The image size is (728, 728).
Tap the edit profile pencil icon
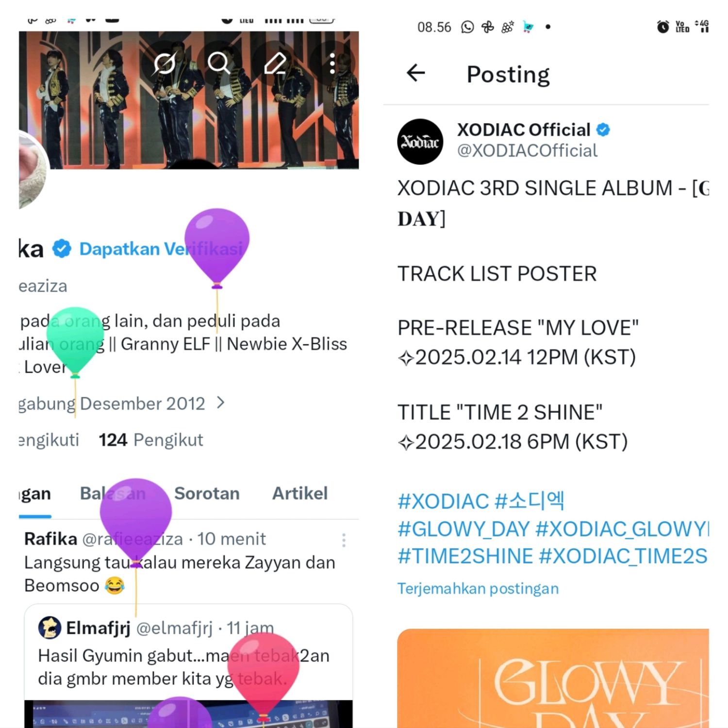pos(275,64)
